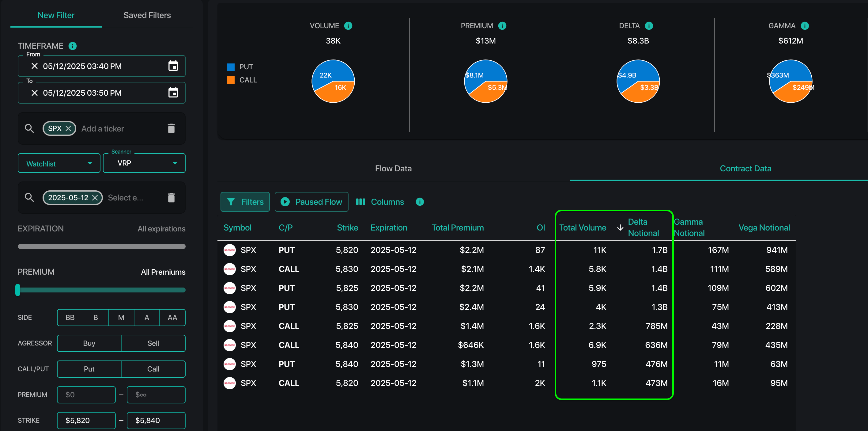Screen dimensions: 868x431
Task: Sort by Total Volume column header
Action: coord(582,228)
